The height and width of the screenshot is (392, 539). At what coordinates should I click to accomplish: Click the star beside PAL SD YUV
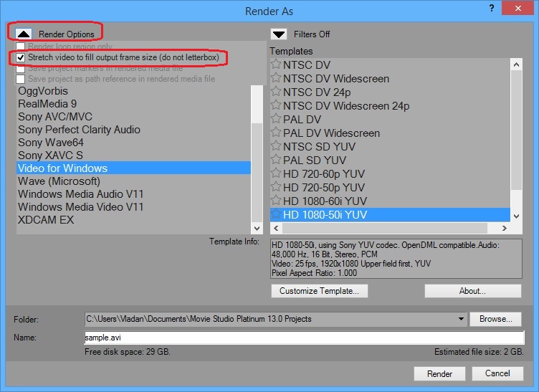click(x=276, y=161)
